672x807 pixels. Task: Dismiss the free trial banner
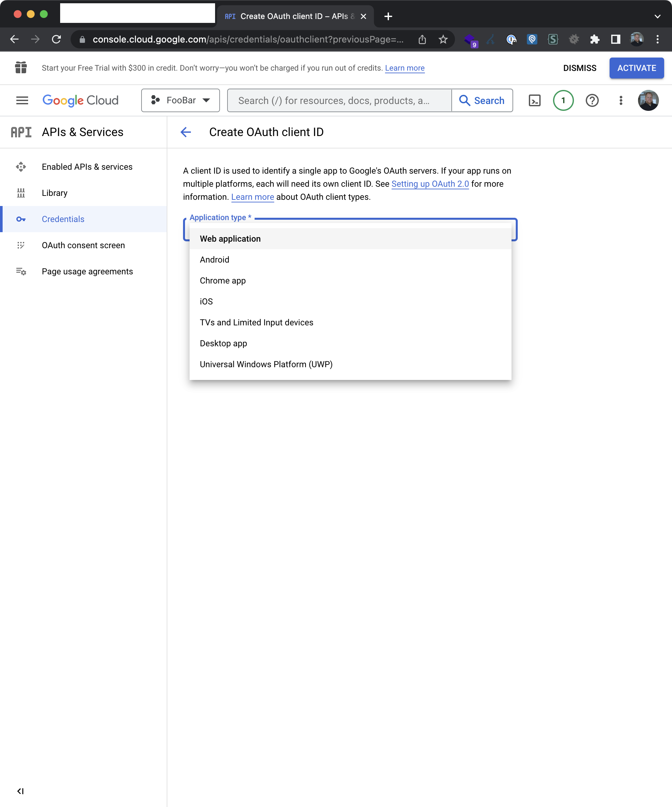(x=580, y=68)
